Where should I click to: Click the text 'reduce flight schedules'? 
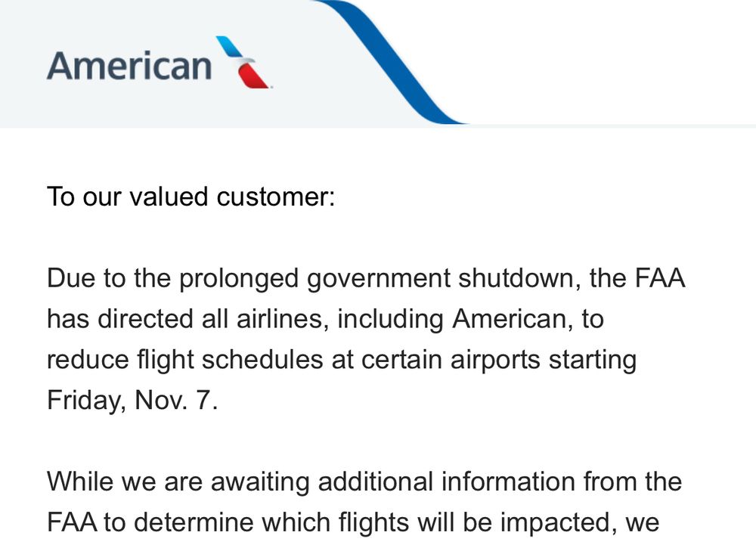pyautogui.click(x=184, y=360)
